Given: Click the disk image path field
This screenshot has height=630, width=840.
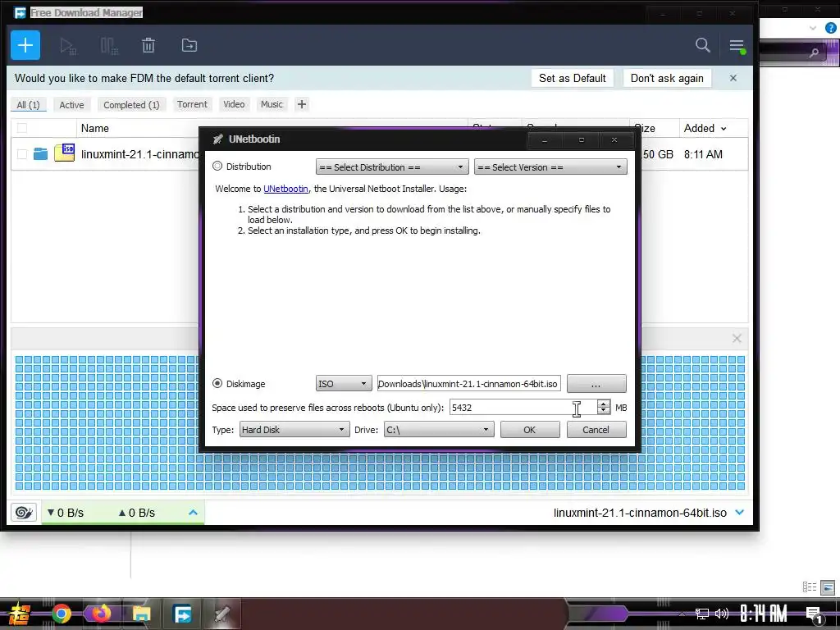Looking at the screenshot, I should click(468, 384).
